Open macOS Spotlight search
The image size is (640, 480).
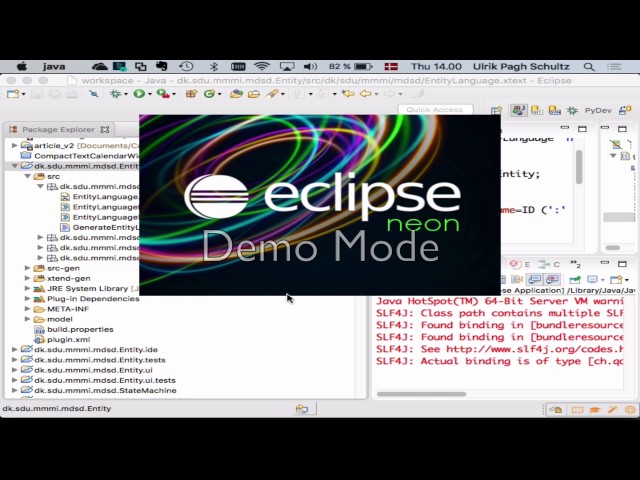pyautogui.click(x=589, y=67)
